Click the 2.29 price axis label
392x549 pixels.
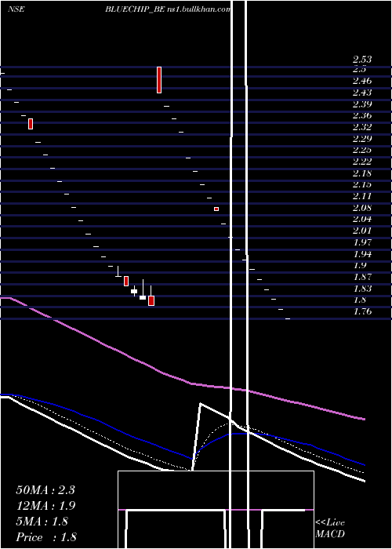tap(362, 138)
